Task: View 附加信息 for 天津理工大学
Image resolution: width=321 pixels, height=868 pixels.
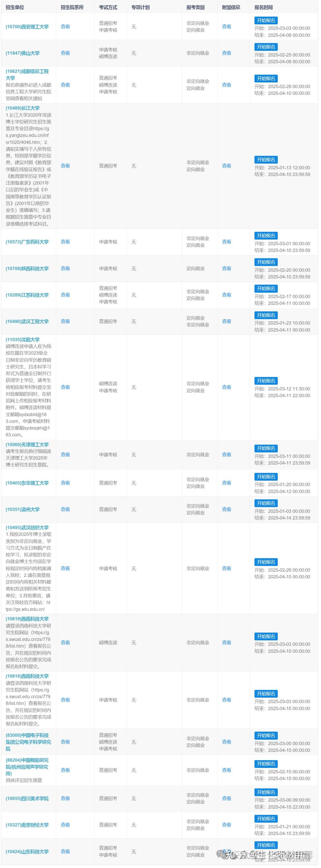Action: pyautogui.click(x=226, y=455)
